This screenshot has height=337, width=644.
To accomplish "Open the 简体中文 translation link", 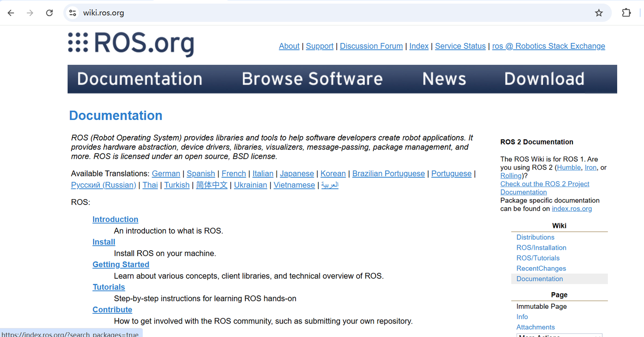I will (x=212, y=185).
